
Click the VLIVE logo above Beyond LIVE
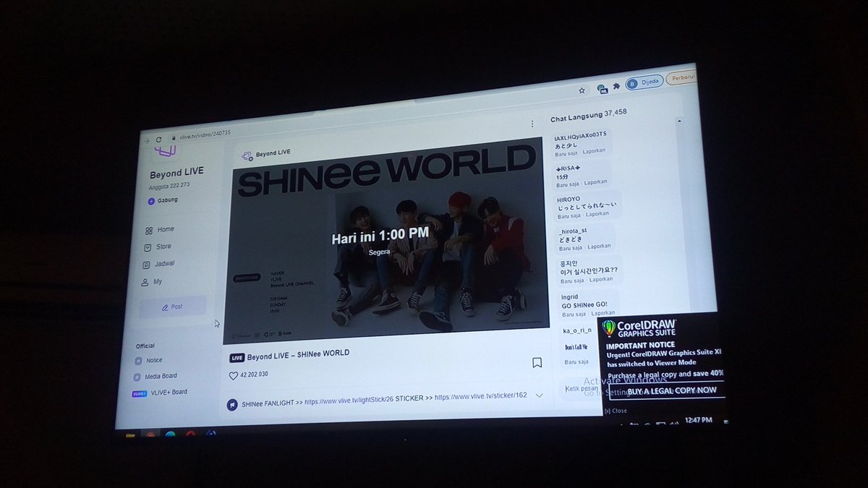pyautogui.click(x=166, y=151)
